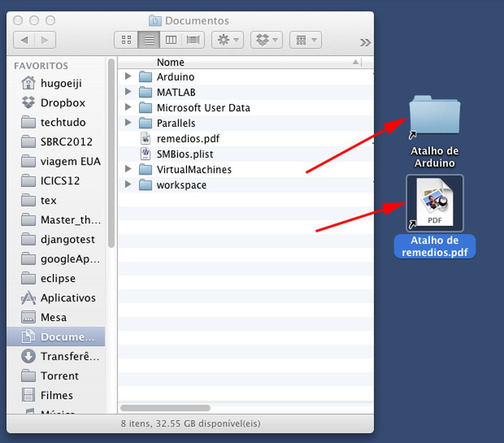Click the Atalho de remedios.pdf label
Image resolution: width=504 pixels, height=443 pixels.
[x=434, y=246]
